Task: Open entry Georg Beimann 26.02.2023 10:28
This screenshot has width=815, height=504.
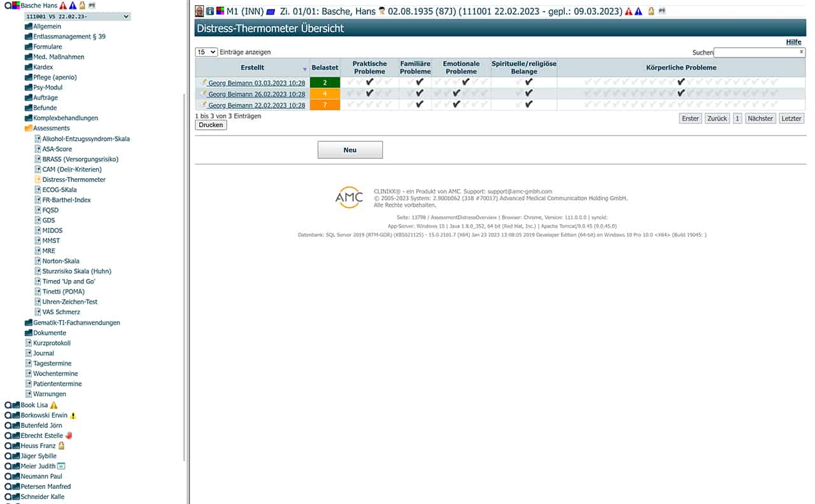Action: pos(256,94)
